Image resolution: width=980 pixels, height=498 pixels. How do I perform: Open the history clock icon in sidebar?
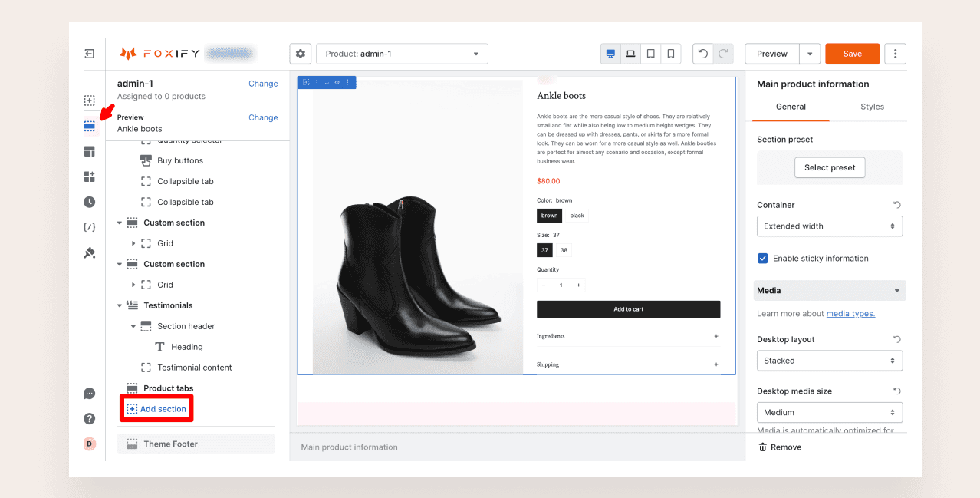90,203
